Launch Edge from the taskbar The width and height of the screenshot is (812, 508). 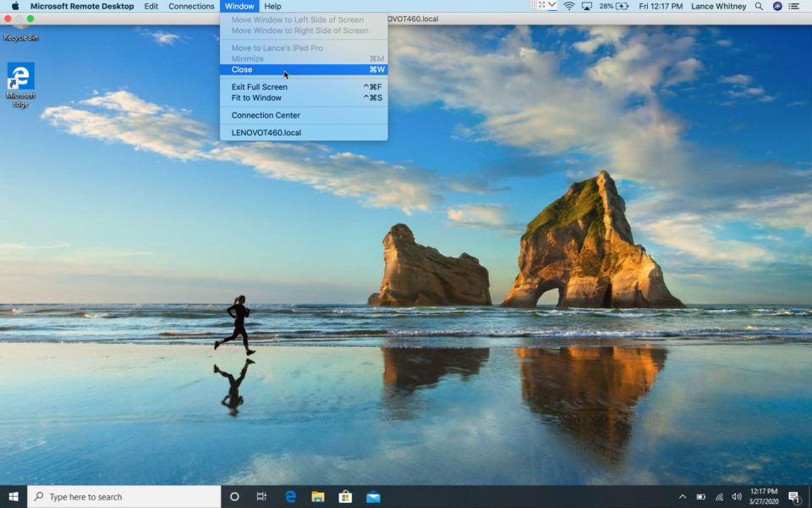[290, 497]
